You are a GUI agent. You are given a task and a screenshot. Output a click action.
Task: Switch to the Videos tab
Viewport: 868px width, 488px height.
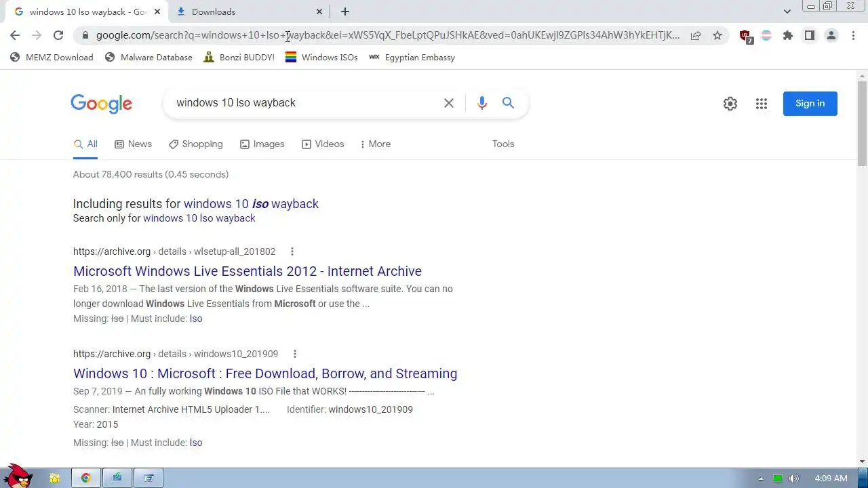(x=323, y=144)
